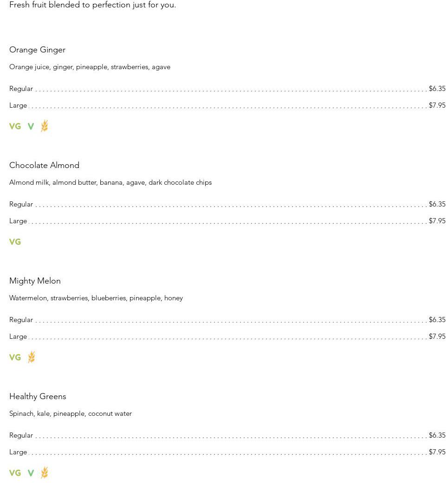Click the VG icon under Healthy Greens
The image size is (448, 504).
15,473
